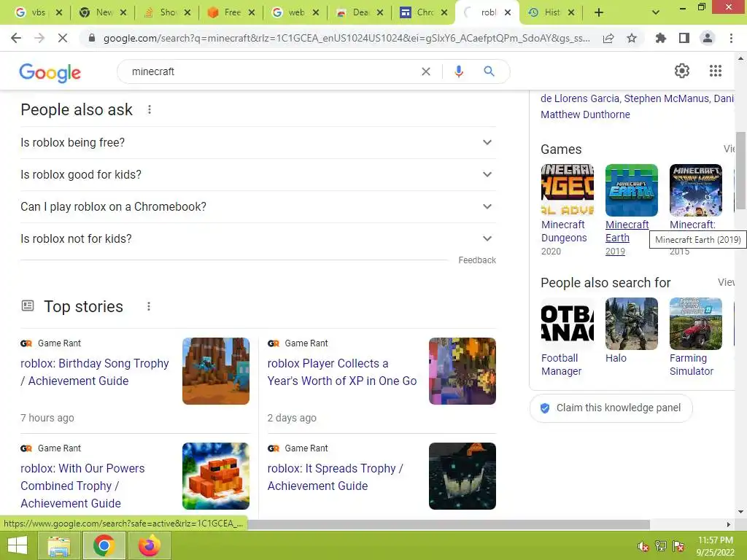
Task: Open the Halo related search thumbnail
Action: [631, 324]
